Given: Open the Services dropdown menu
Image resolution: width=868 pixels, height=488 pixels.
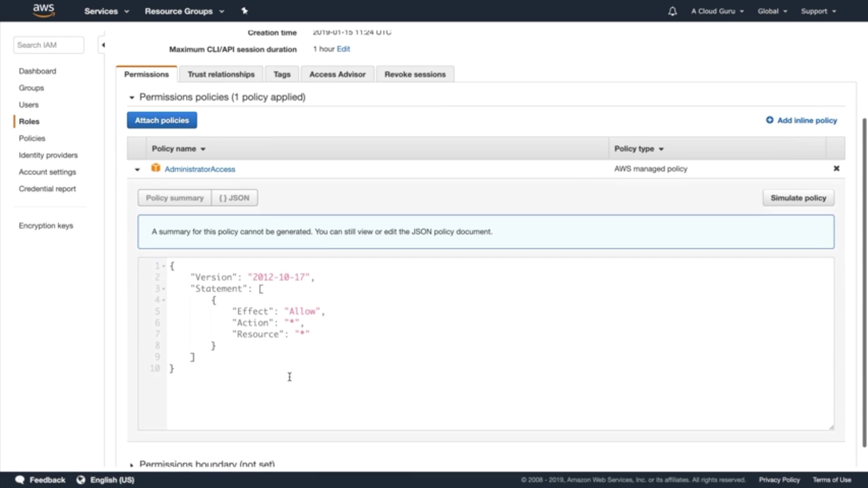Looking at the screenshot, I should tap(106, 11).
